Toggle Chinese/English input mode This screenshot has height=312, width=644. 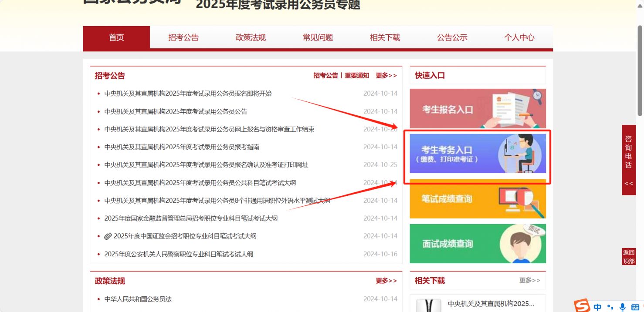597,306
